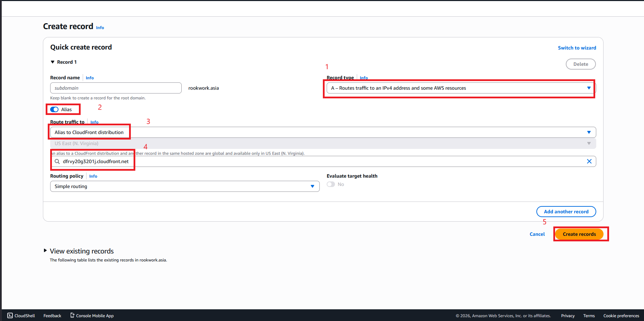
Task: Click the Quick create record heading
Action: [x=81, y=47]
